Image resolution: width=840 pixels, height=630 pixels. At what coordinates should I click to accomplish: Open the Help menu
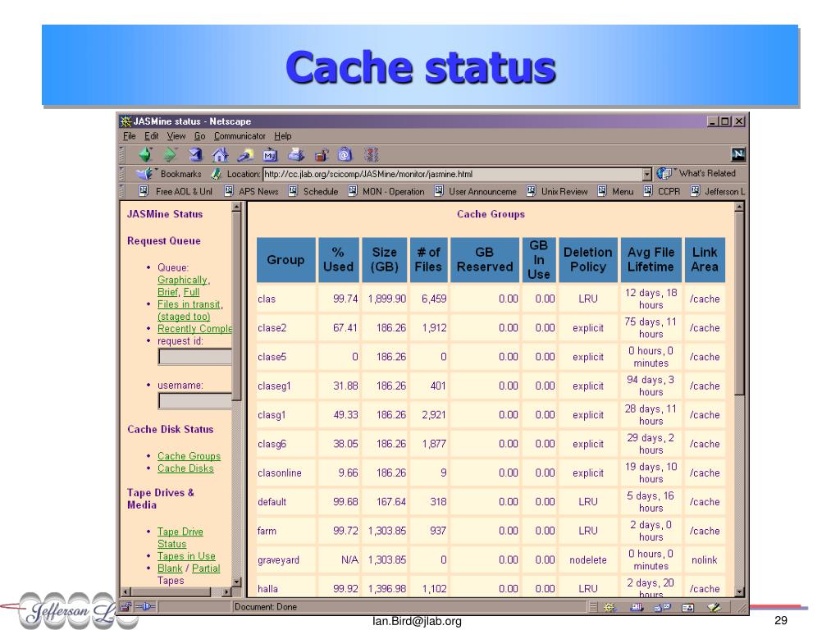click(x=282, y=136)
